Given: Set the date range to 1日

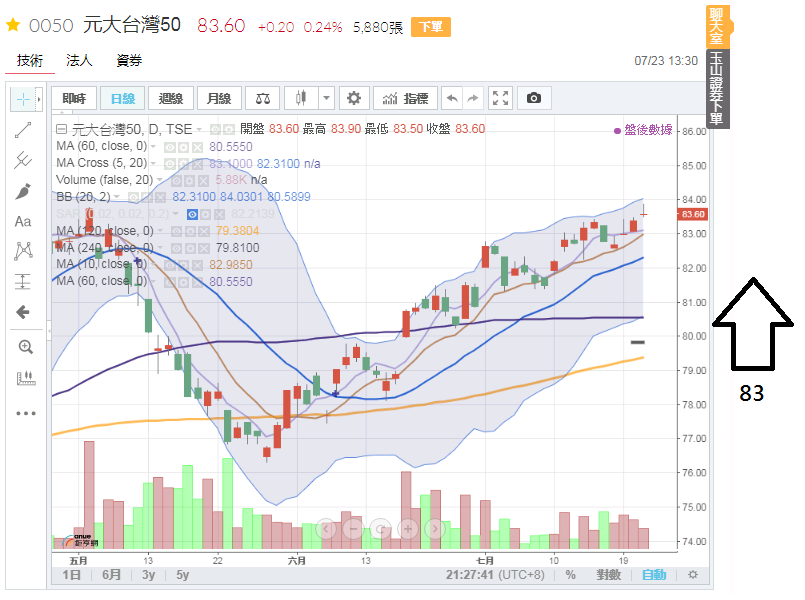Looking at the screenshot, I should (x=71, y=575).
